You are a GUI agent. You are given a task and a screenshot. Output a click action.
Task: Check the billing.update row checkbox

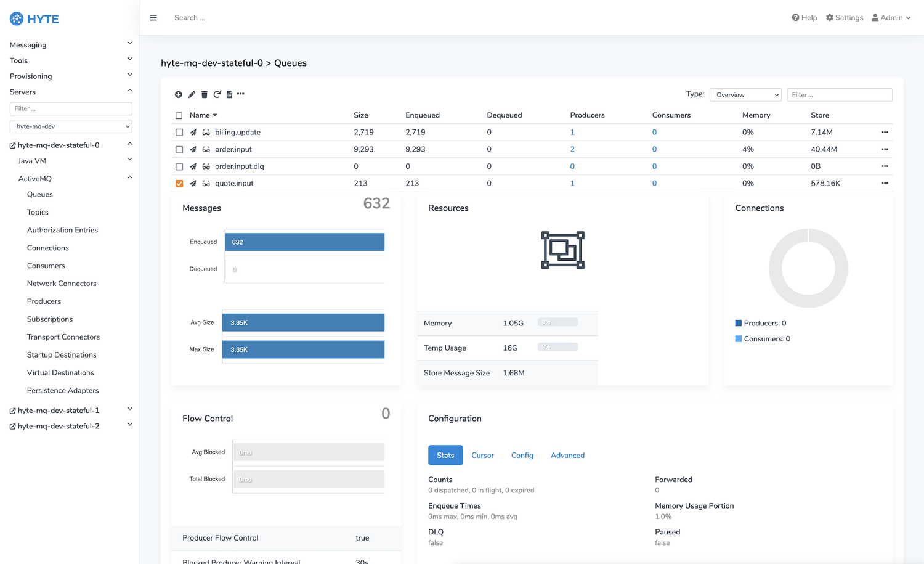point(179,133)
